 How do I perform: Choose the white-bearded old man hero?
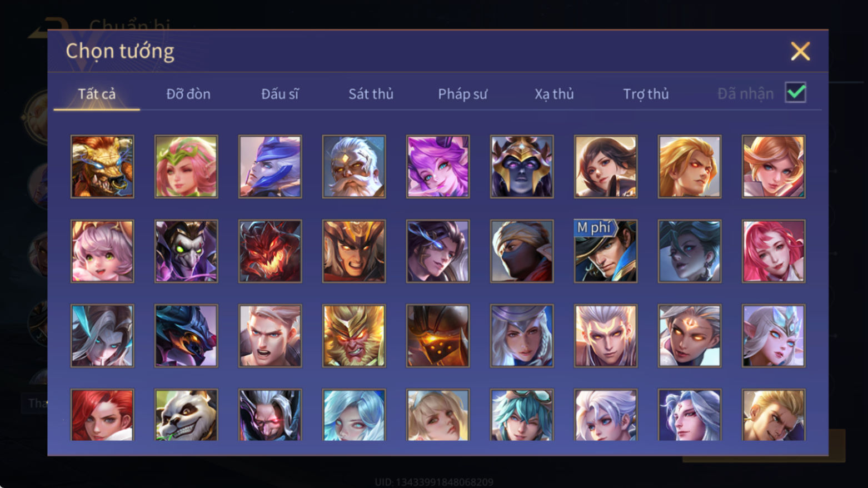click(354, 167)
